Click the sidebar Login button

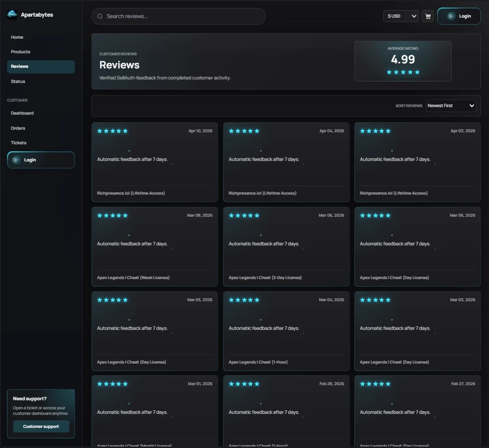pos(41,160)
